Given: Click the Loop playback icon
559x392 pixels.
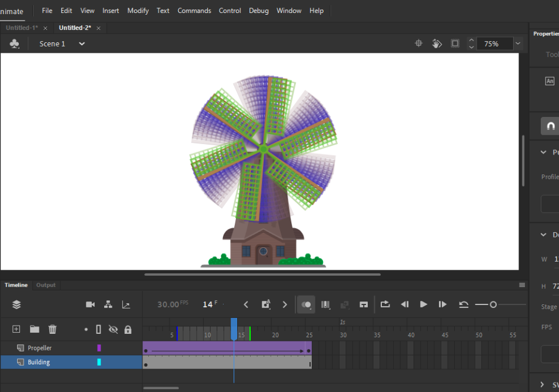Looking at the screenshot, I should point(385,304).
